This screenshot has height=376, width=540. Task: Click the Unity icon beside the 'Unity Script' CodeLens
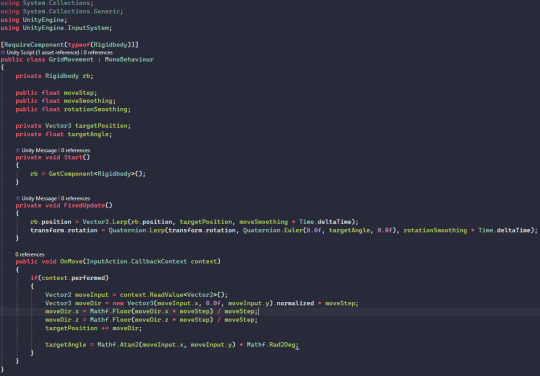3,52
